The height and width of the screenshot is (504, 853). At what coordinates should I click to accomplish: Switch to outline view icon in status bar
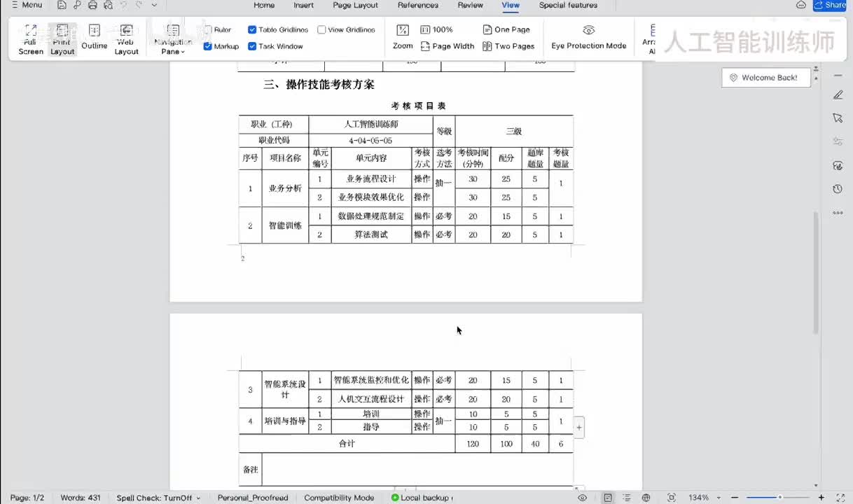tap(627, 498)
